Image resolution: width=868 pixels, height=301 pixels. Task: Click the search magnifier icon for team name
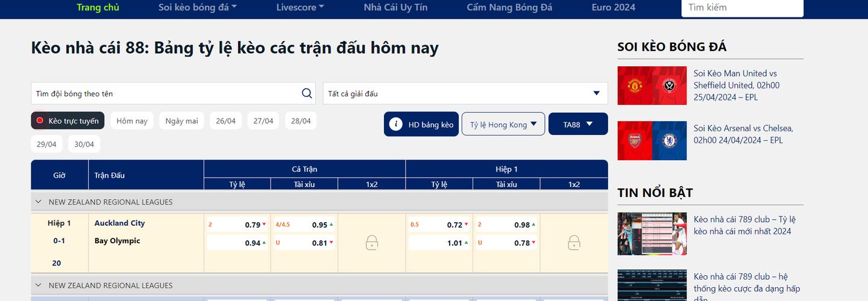(x=307, y=93)
